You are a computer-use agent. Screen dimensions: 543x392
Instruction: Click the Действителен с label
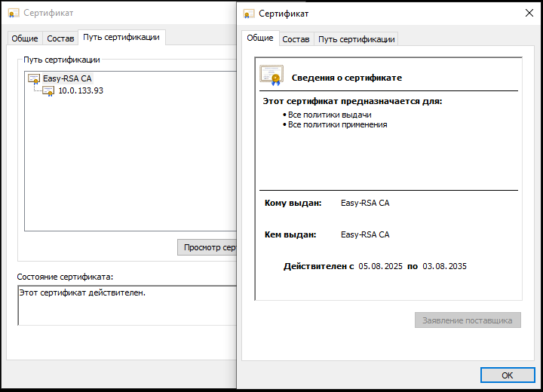[x=318, y=266]
